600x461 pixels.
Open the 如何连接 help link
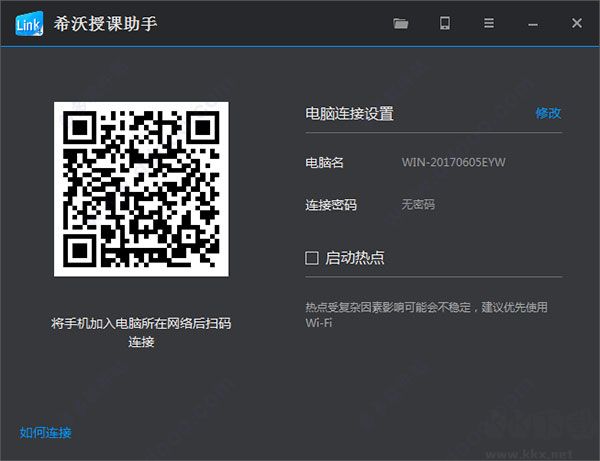(45, 433)
